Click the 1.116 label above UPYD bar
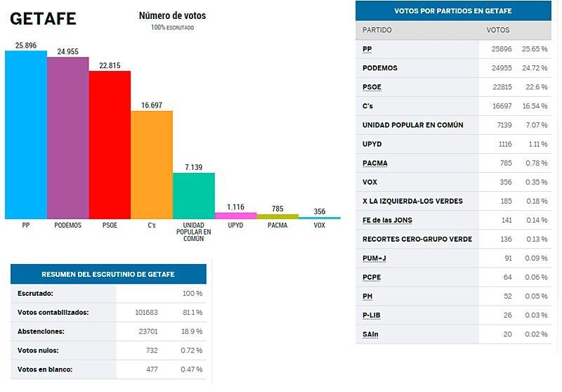Image resolution: width=562 pixels, height=392 pixels. point(235,207)
